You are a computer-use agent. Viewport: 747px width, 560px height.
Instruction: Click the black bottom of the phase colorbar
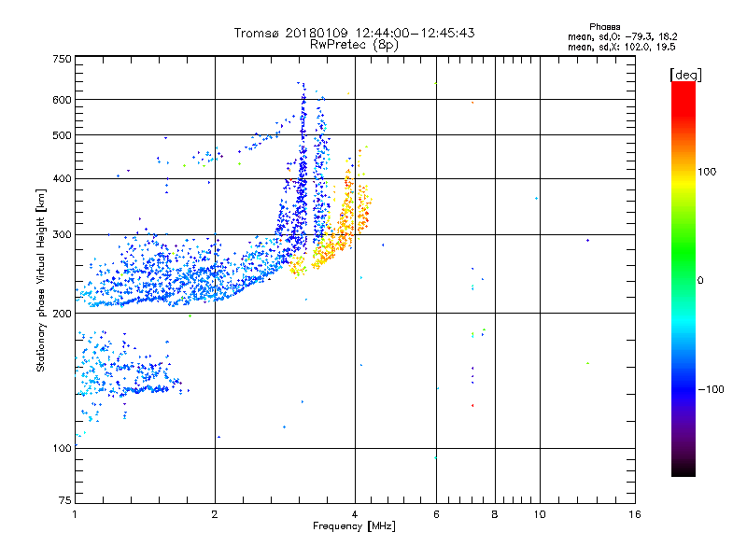[x=684, y=469]
